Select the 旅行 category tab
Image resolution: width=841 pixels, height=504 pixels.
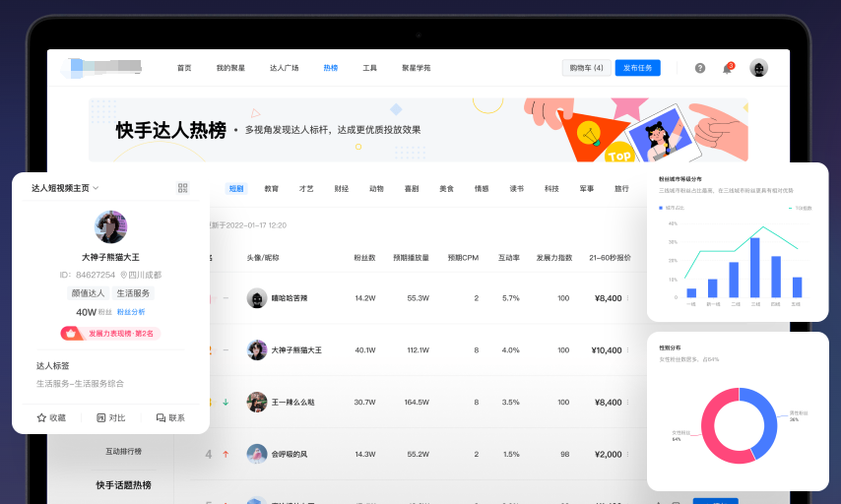pyautogui.click(x=621, y=189)
